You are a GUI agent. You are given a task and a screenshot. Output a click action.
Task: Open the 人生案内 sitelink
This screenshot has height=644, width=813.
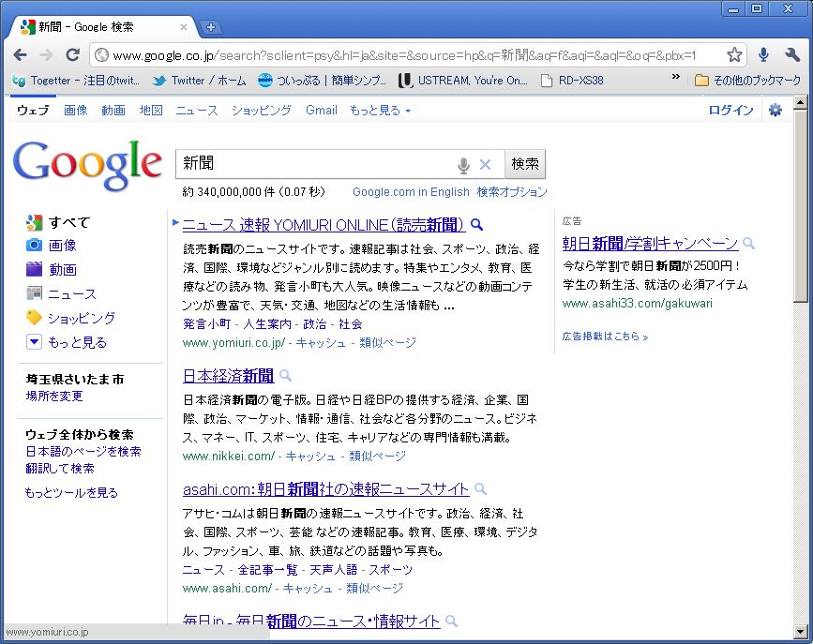click(x=267, y=324)
